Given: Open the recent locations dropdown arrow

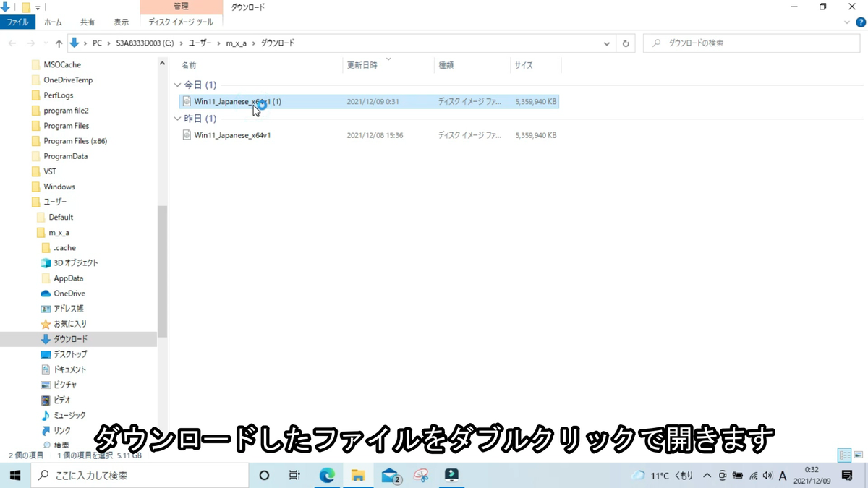Looking at the screenshot, I should [46, 43].
